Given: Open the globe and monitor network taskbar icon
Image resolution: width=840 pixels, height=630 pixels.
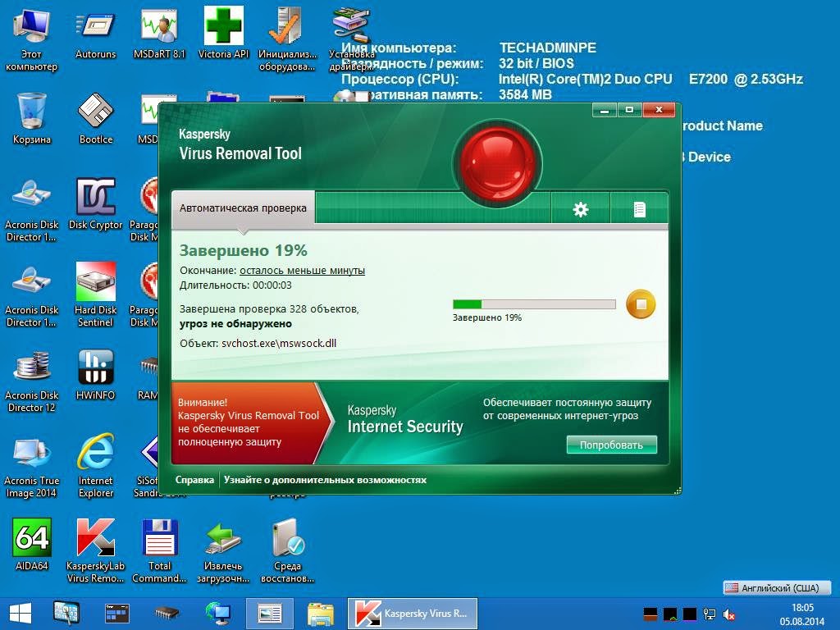Looking at the screenshot, I should point(217,614).
